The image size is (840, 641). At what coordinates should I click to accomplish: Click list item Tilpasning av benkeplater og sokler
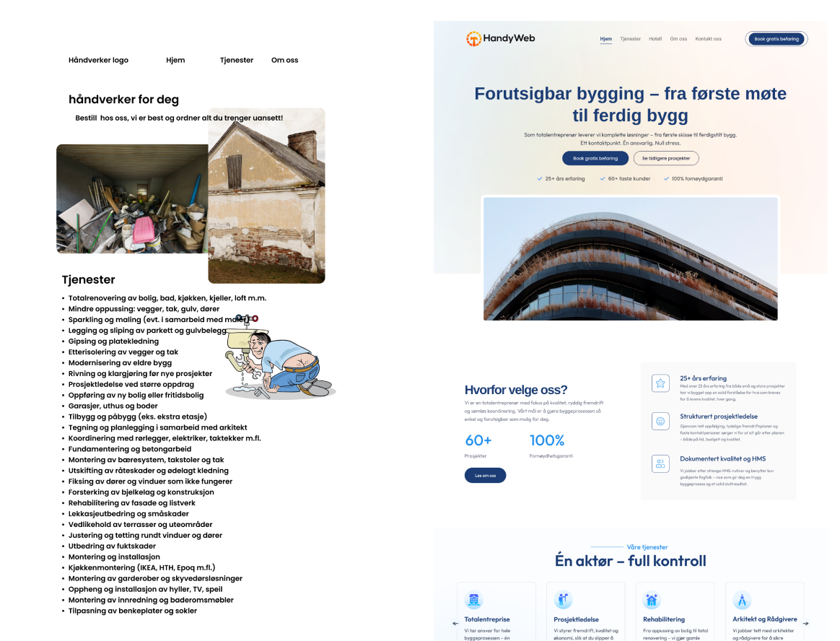tap(132, 611)
